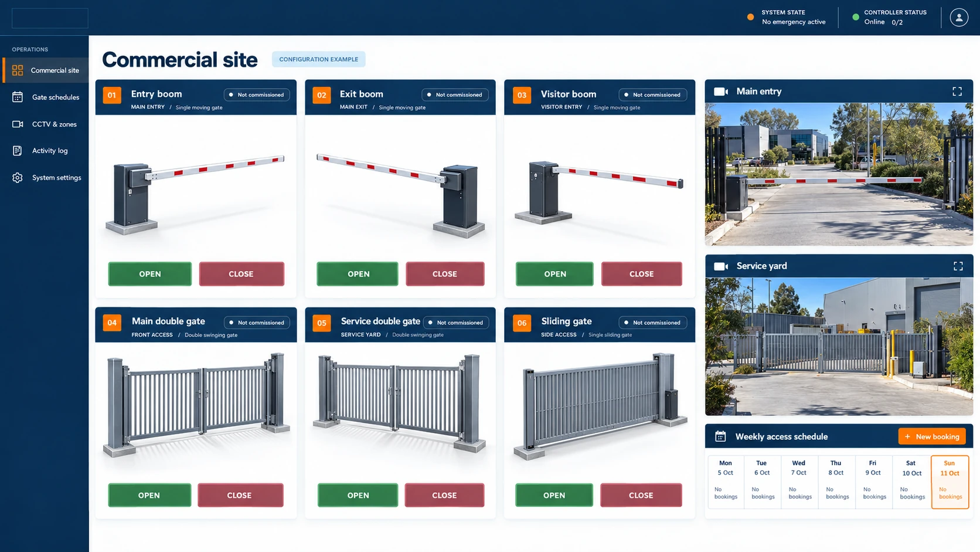Click the Configuration Example badge
980x552 pixels.
pyautogui.click(x=318, y=59)
